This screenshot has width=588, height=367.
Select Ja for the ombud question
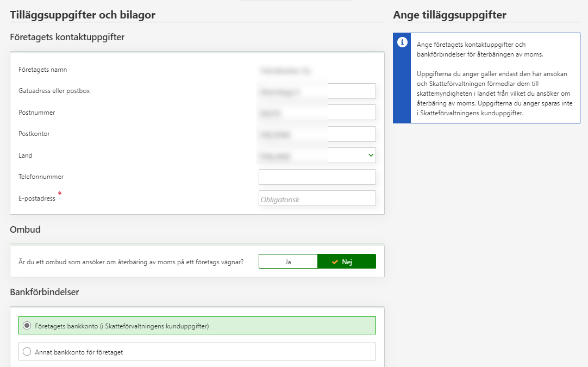(x=288, y=262)
